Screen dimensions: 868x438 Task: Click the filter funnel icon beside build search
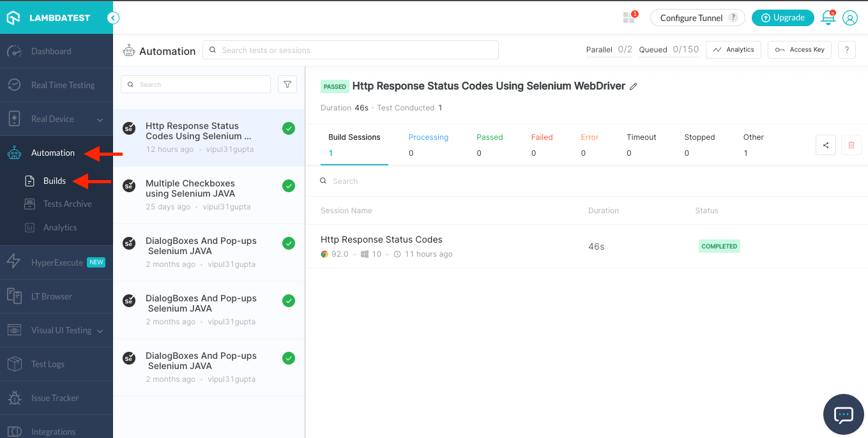(287, 84)
